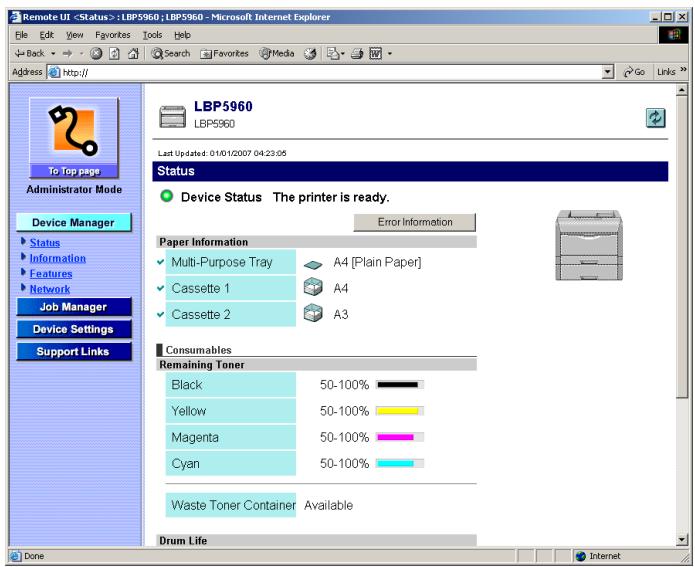The height and width of the screenshot is (567, 695).
Task: Open the Network link in sidebar
Action: point(50,289)
